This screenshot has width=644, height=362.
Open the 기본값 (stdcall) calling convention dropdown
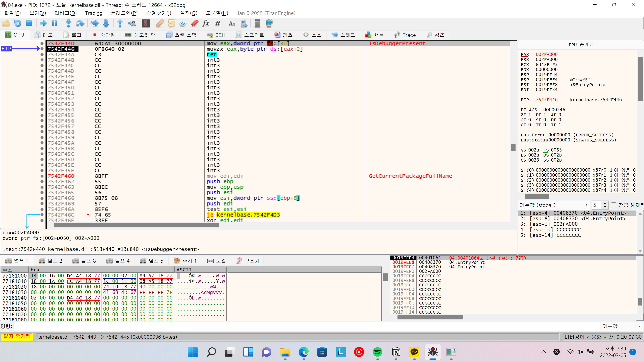click(x=553, y=205)
